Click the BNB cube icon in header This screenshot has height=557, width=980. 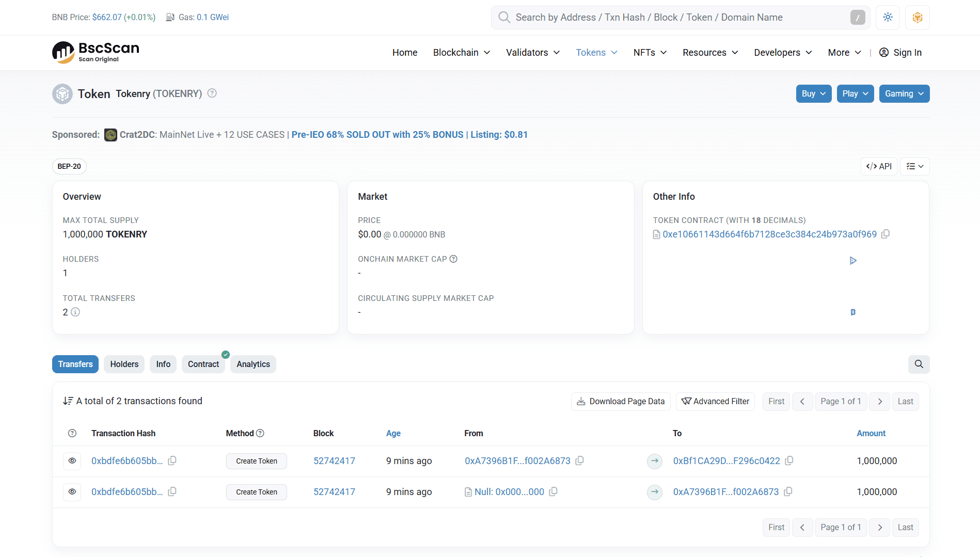tap(917, 18)
